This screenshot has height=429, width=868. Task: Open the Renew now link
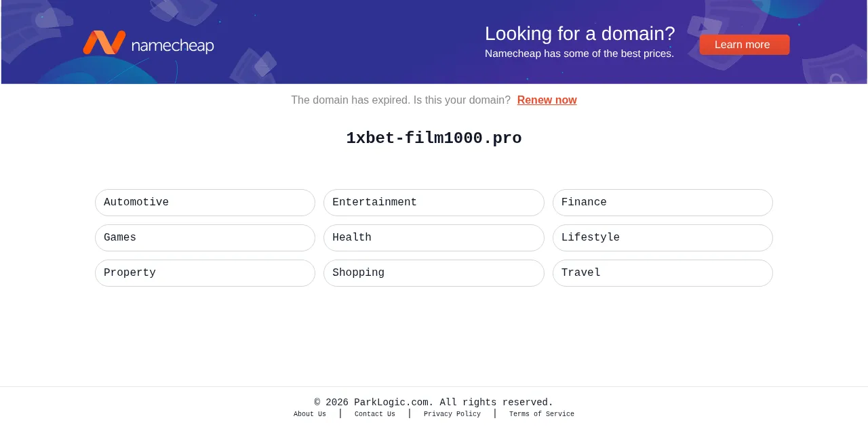[x=547, y=100]
